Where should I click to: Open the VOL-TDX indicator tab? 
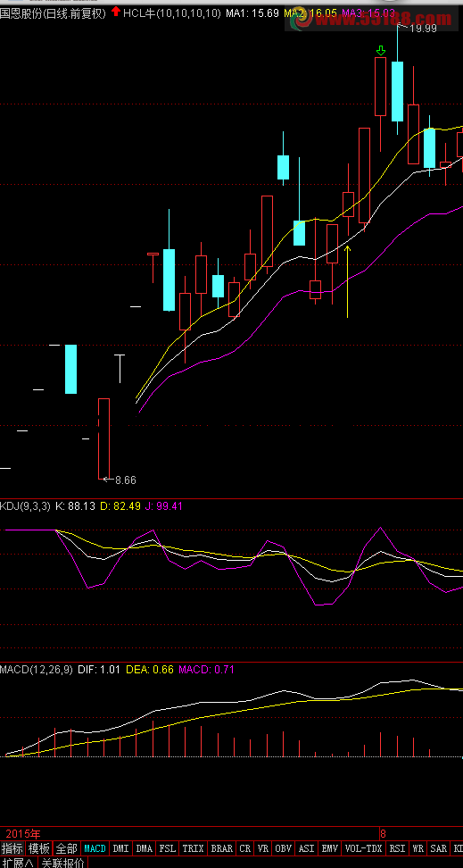[363, 848]
